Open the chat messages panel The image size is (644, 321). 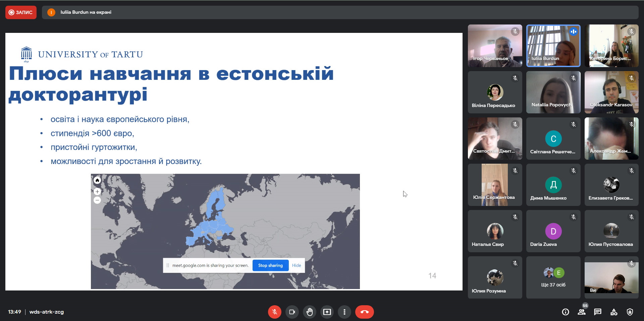point(598,312)
